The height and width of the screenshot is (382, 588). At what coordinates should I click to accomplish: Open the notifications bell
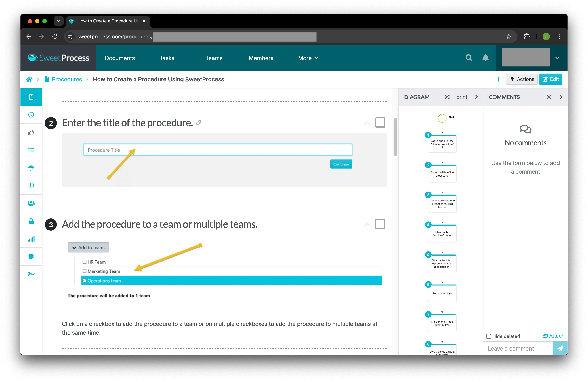pos(486,58)
